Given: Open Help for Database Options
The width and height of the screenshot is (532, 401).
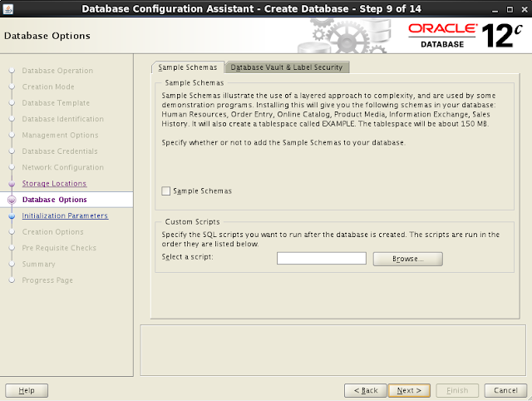Looking at the screenshot, I should [27, 390].
